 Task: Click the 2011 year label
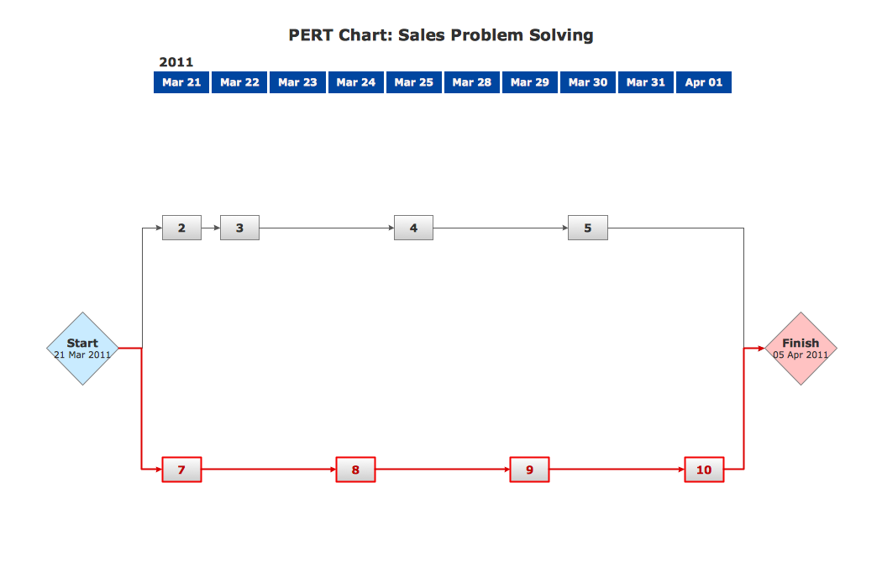pos(176,62)
